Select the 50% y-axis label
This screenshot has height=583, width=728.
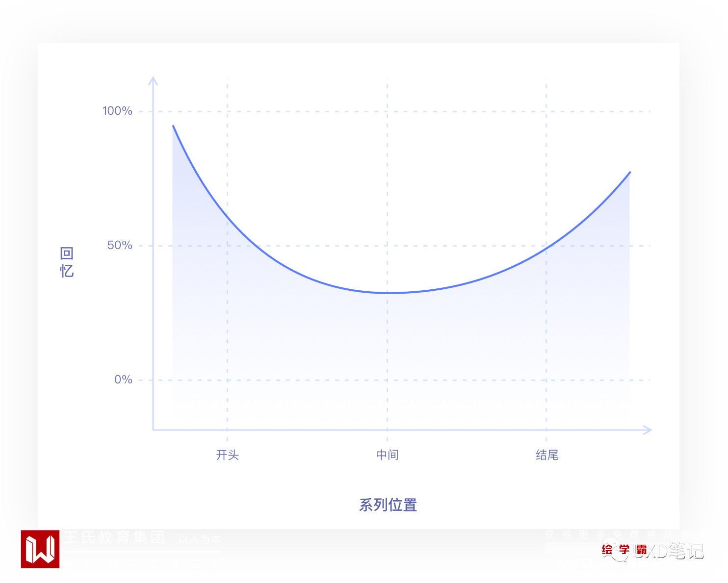pos(120,246)
